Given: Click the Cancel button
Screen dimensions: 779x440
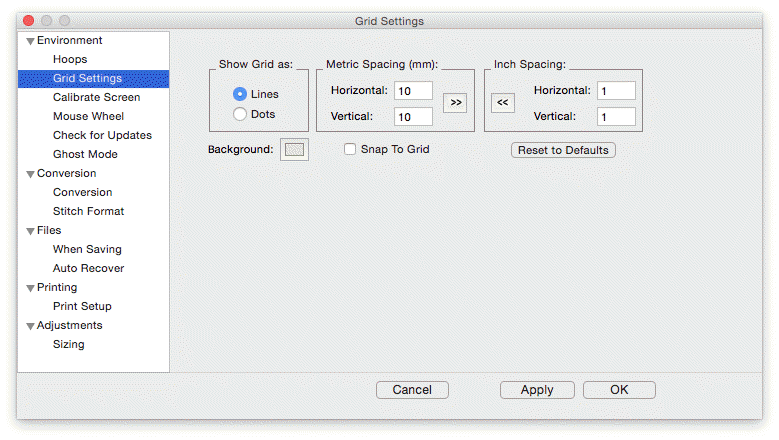Looking at the screenshot, I should [412, 390].
